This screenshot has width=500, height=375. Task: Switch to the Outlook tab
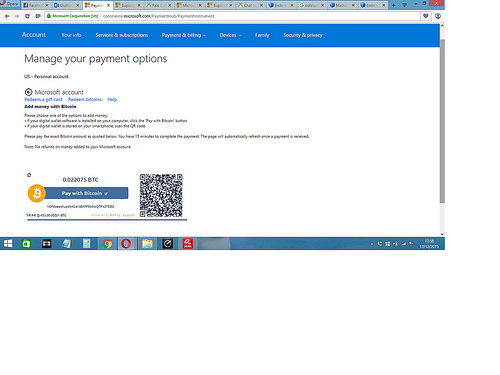coord(67,5)
